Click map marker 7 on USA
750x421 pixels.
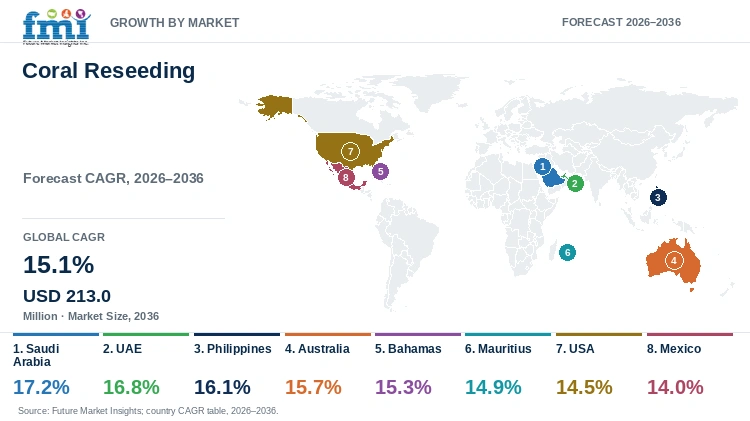(x=350, y=152)
